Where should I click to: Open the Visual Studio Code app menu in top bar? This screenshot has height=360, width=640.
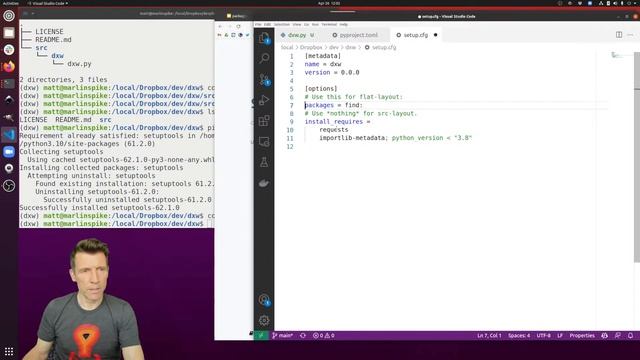point(48,3)
